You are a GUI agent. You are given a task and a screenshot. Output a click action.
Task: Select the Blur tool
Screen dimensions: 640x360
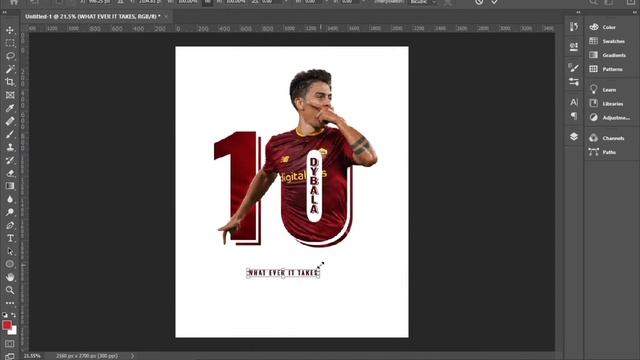pyautogui.click(x=10, y=199)
